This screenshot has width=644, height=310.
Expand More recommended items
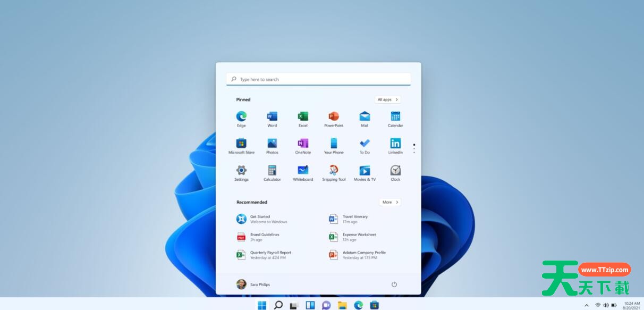[x=390, y=202]
